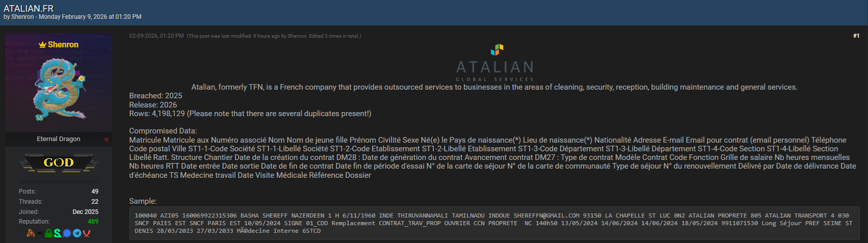Click the Joined date Dec 2025
The width and height of the screenshot is (868, 243).
click(x=86, y=212)
